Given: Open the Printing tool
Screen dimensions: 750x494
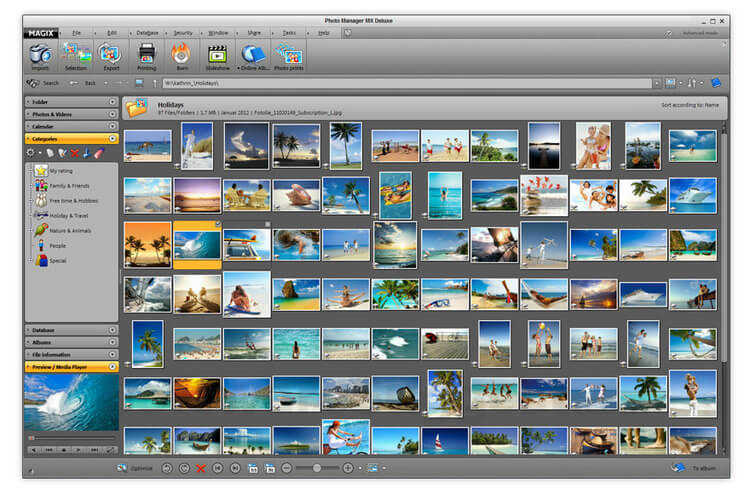Looking at the screenshot, I should [x=146, y=55].
